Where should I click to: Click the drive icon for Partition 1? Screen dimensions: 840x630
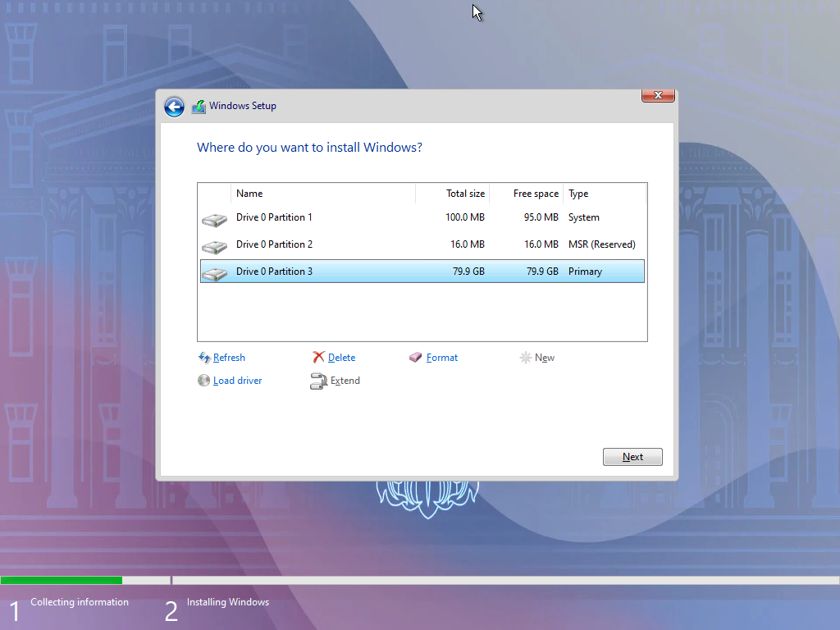click(214, 220)
